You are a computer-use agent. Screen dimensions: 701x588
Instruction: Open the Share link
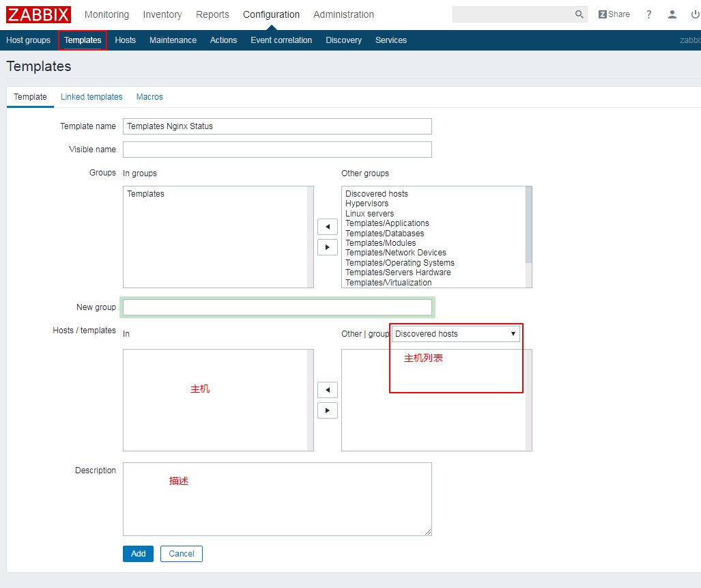(x=614, y=14)
